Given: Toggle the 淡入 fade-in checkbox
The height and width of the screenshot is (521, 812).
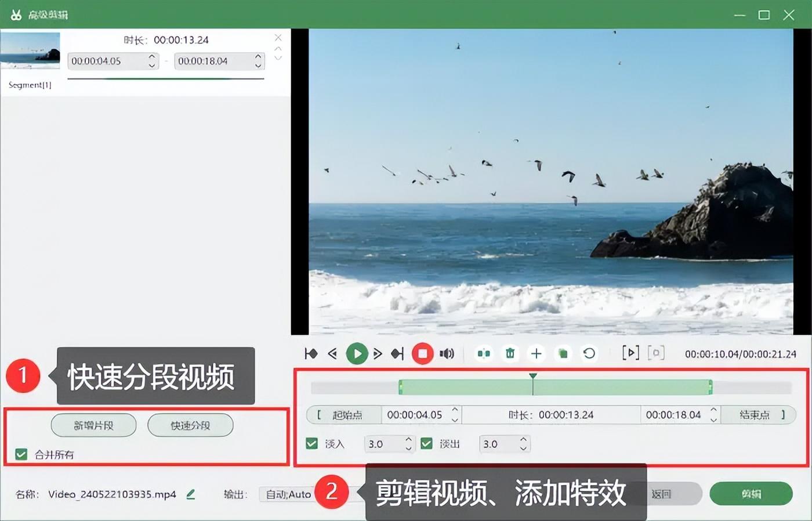Looking at the screenshot, I should pyautogui.click(x=312, y=444).
